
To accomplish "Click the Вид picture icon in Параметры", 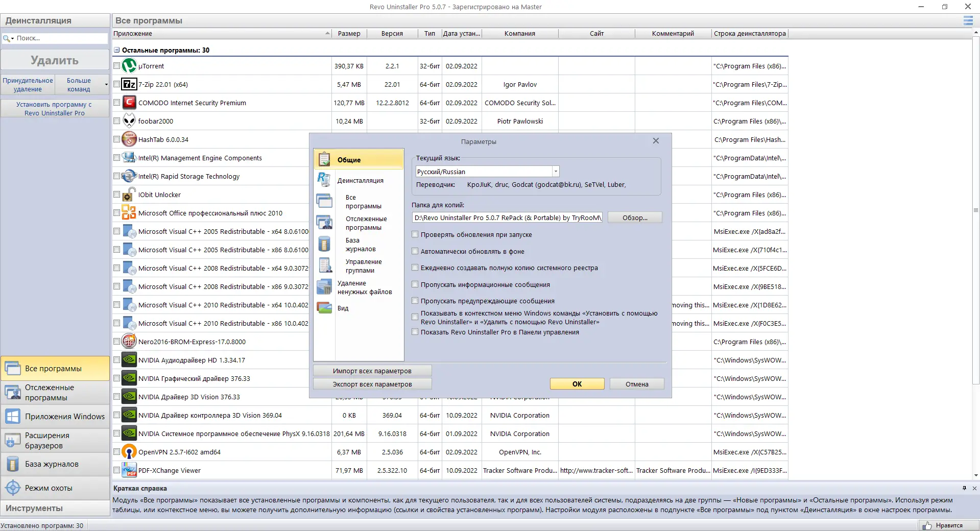I will point(324,307).
